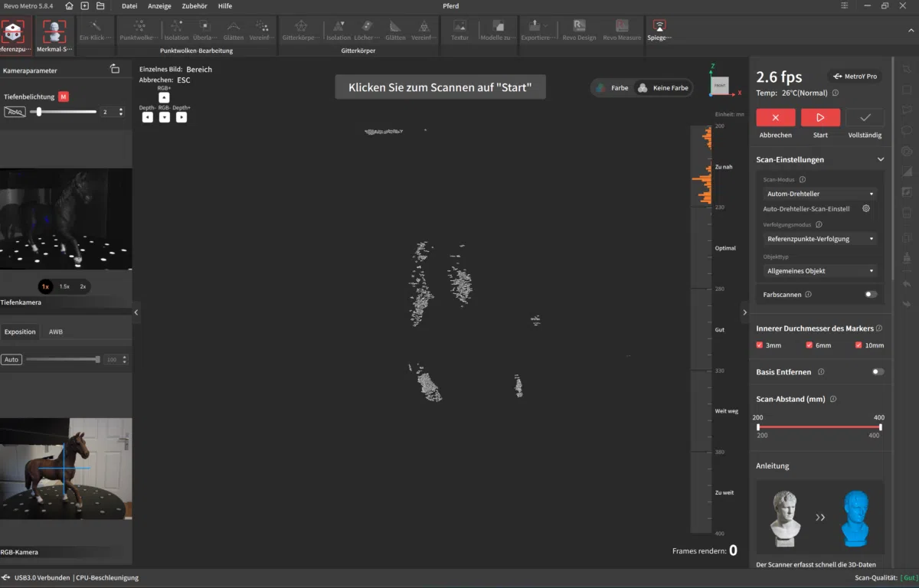Uncheck the 6mm marker diameter checkbox
This screenshot has height=588, width=919.
[x=807, y=345]
